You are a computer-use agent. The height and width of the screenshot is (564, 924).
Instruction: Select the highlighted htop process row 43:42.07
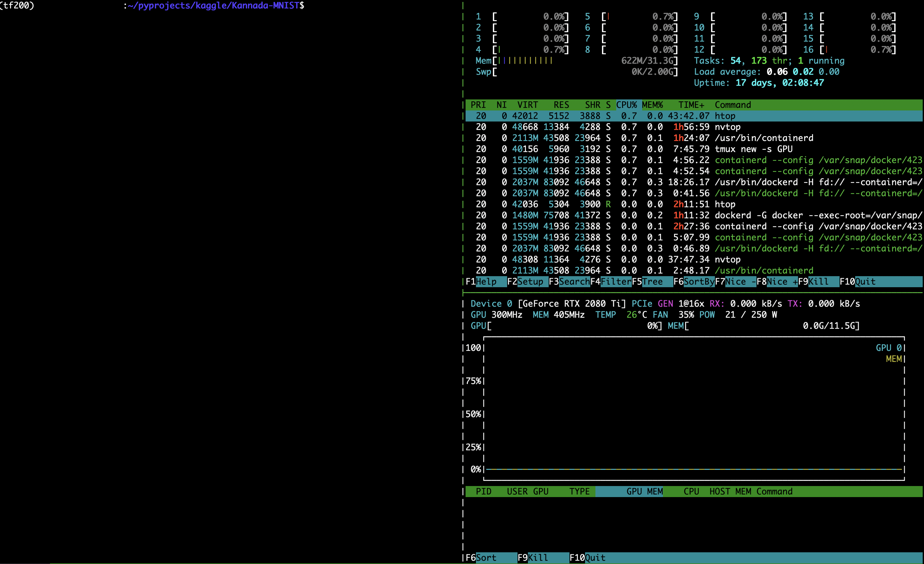click(x=694, y=116)
